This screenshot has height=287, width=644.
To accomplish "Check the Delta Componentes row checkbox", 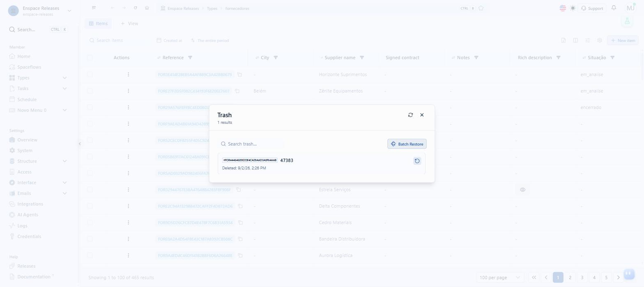I will pos(90,206).
